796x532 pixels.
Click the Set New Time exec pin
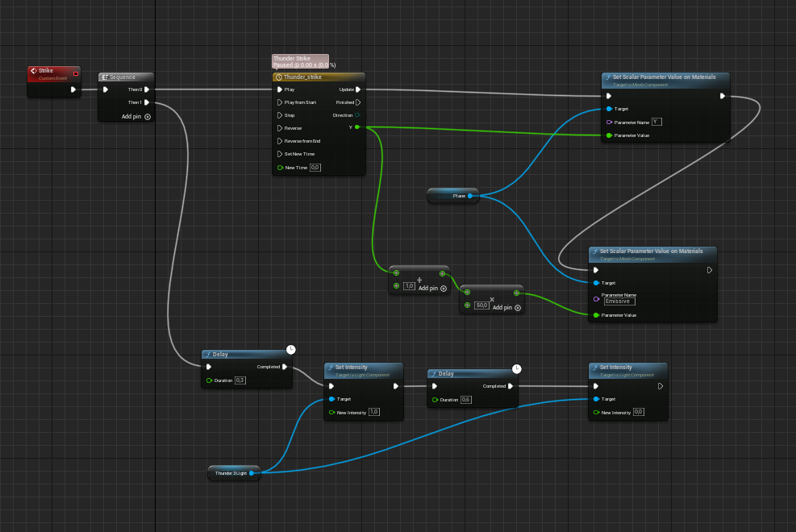point(279,154)
